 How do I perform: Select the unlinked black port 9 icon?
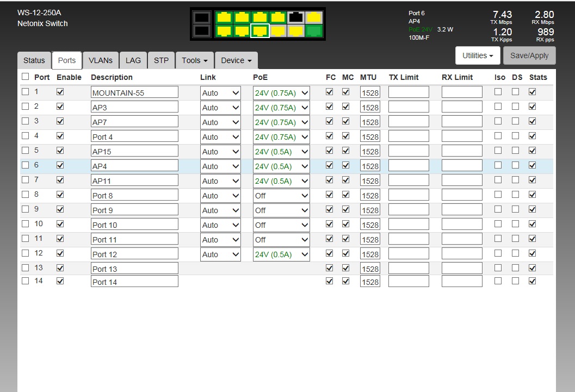coord(296,17)
